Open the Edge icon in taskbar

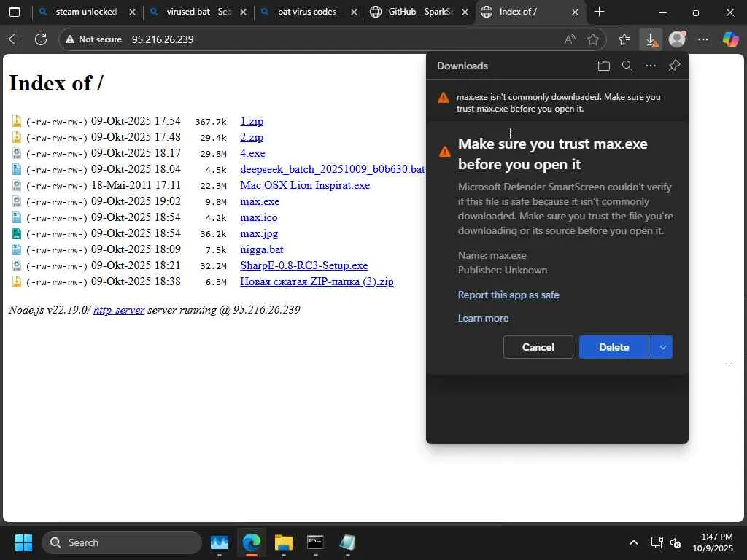click(x=251, y=542)
